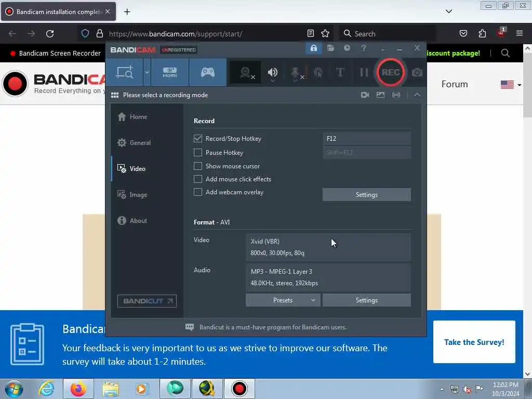Open Bandicam help question mark icon
The width and height of the screenshot is (532, 399).
(364, 48)
